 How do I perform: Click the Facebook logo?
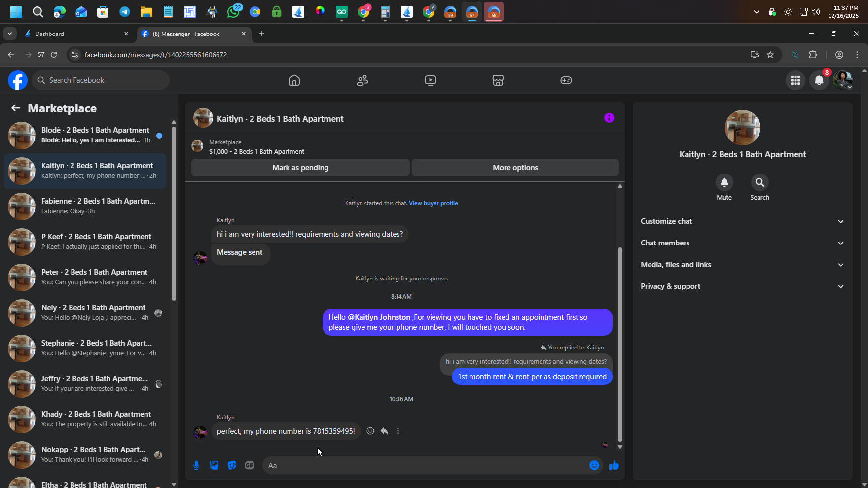coord(18,80)
